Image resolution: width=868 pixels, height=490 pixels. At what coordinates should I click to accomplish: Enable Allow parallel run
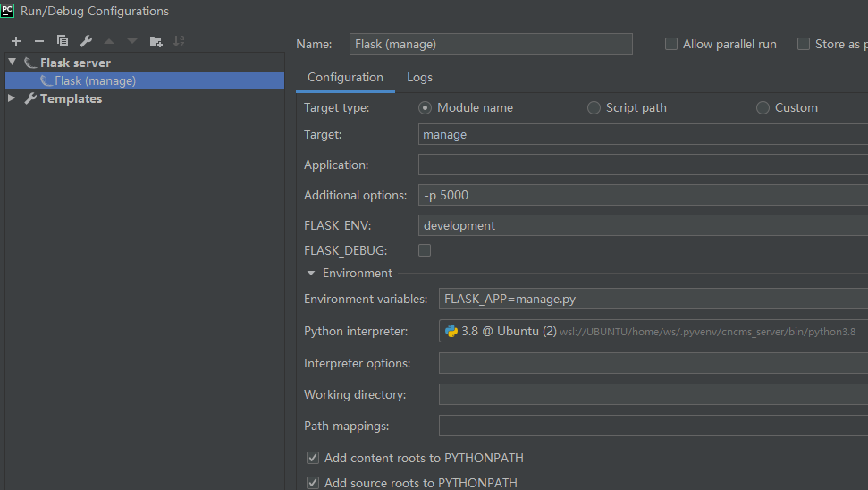671,45
